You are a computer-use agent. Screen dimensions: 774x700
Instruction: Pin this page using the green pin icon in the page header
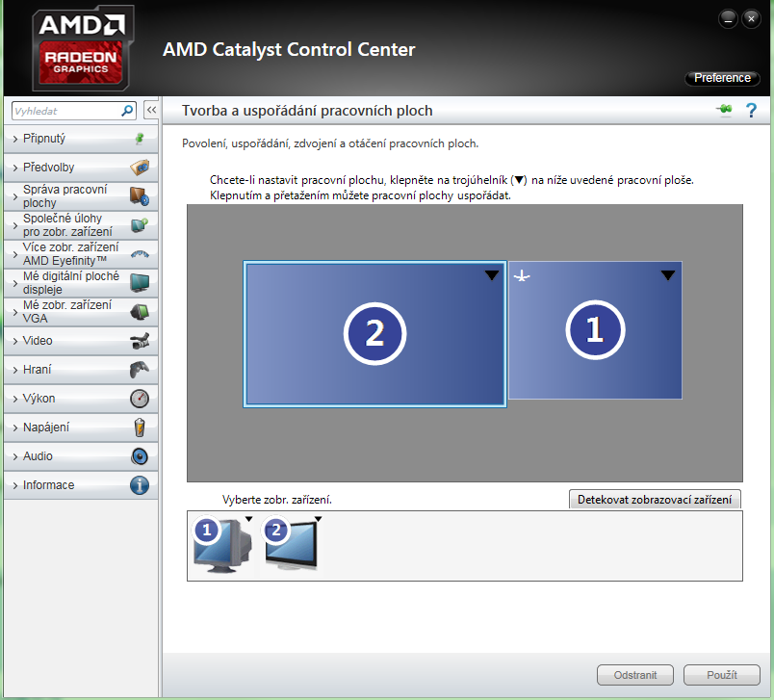pos(724,110)
